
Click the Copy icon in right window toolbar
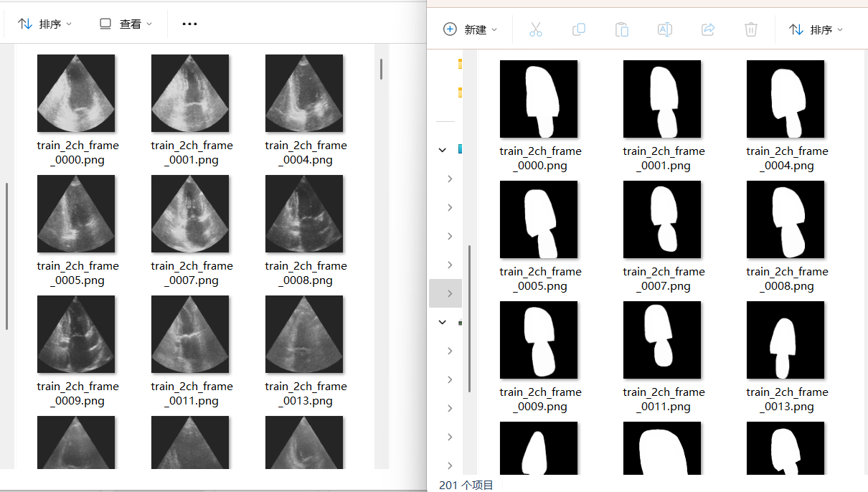coord(579,29)
